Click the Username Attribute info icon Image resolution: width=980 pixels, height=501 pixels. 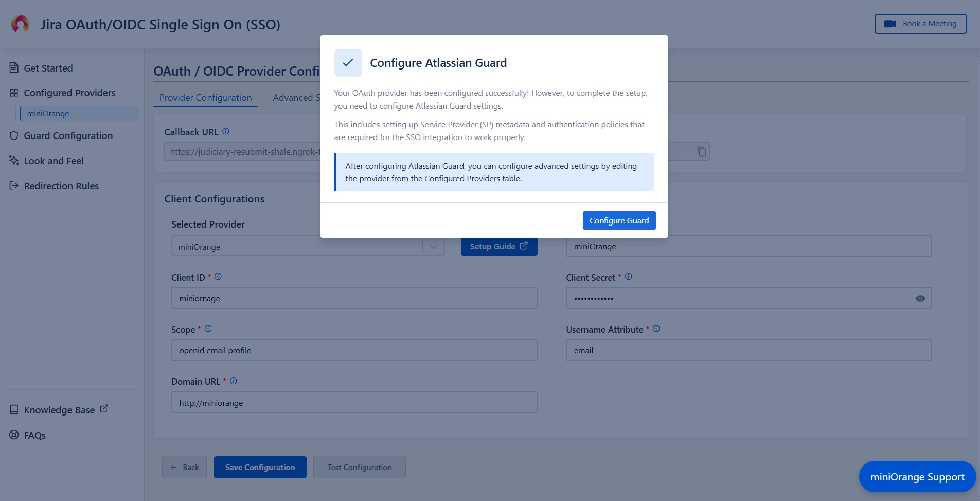[x=656, y=329]
